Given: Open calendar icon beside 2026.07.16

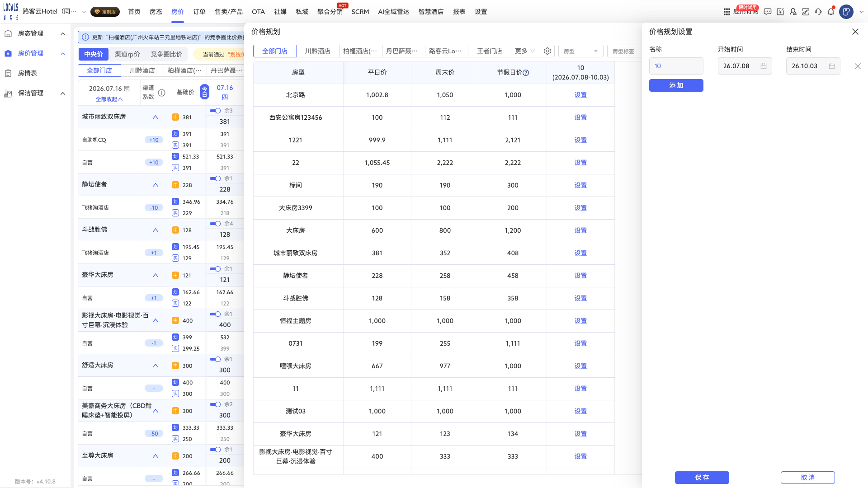Looking at the screenshot, I should (x=127, y=89).
